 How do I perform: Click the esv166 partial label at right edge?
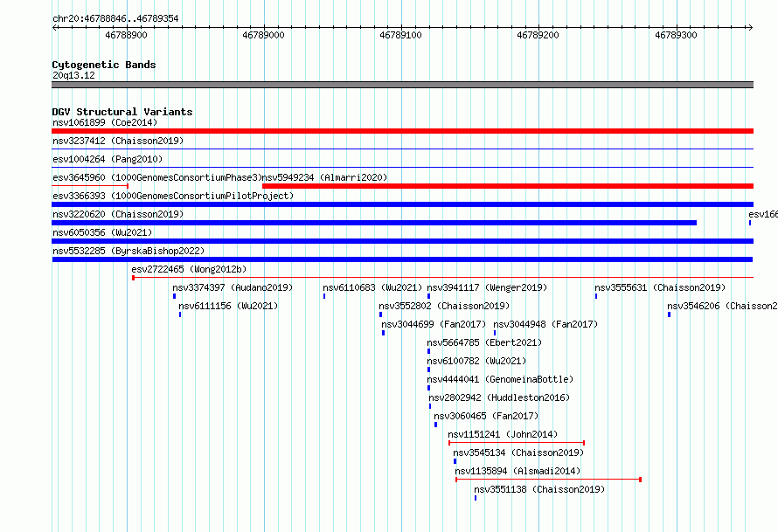click(x=763, y=214)
